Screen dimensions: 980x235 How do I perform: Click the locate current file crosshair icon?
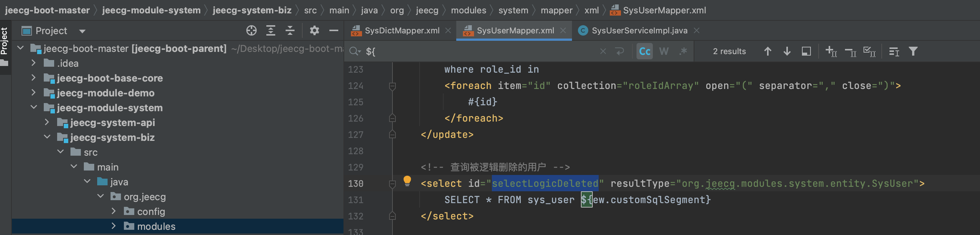tap(251, 30)
